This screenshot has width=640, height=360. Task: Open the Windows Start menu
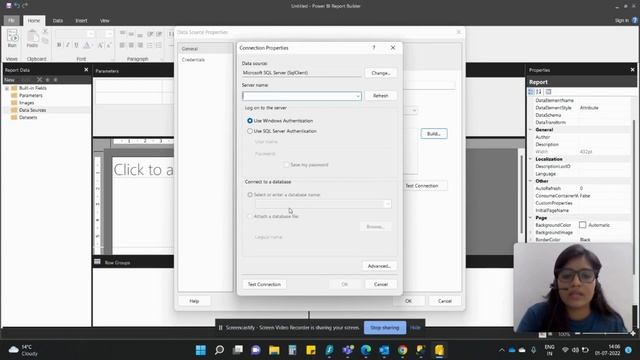(201, 350)
